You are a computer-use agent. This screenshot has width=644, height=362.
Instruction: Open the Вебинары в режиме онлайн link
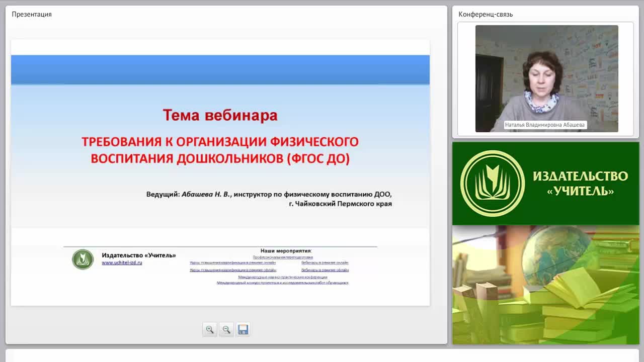point(325,262)
